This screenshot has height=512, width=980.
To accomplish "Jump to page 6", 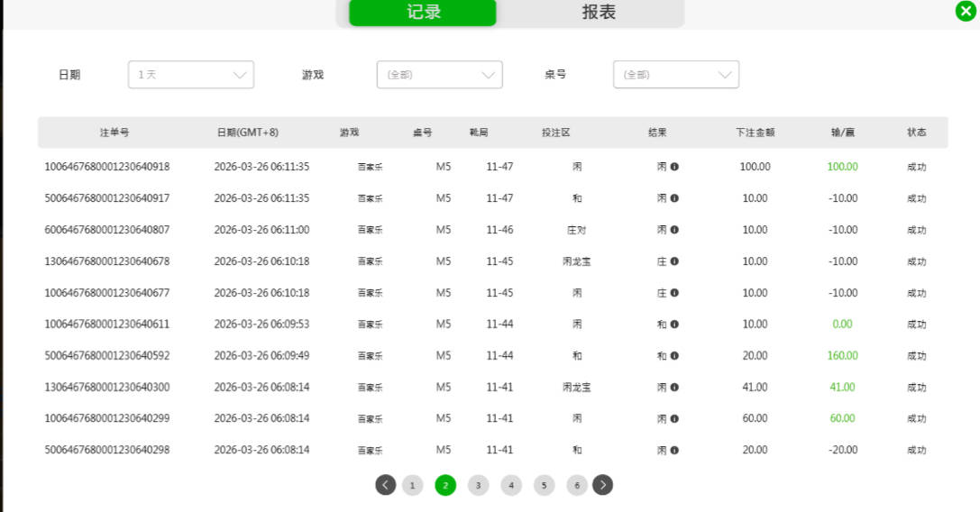I will pyautogui.click(x=577, y=486).
